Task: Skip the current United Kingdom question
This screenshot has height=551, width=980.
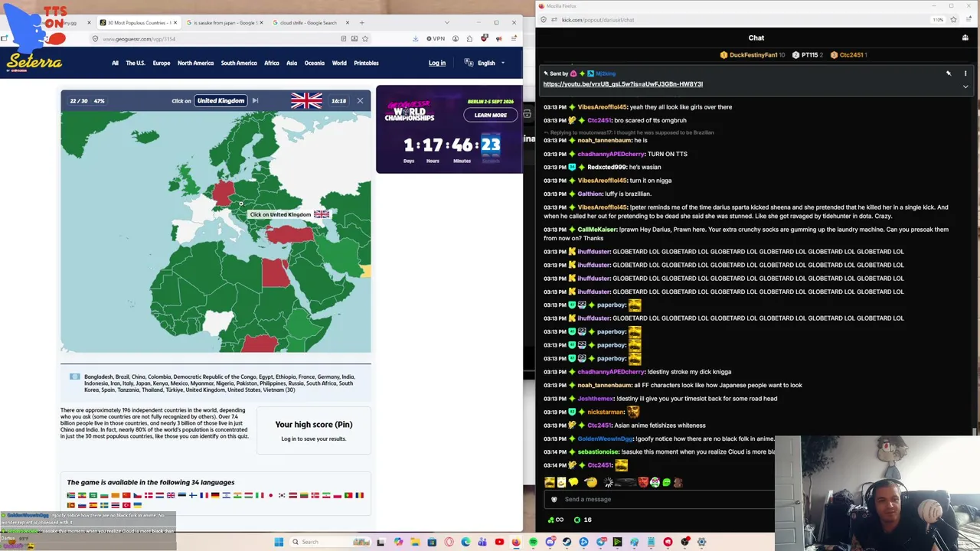Action: point(255,100)
